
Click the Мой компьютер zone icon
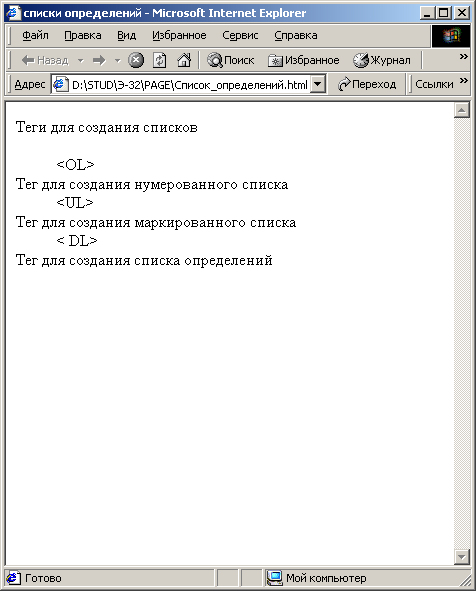(274, 578)
